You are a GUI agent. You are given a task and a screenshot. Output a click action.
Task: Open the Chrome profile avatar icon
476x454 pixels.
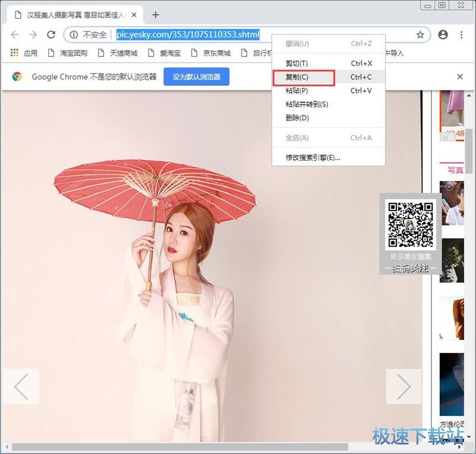tap(443, 35)
